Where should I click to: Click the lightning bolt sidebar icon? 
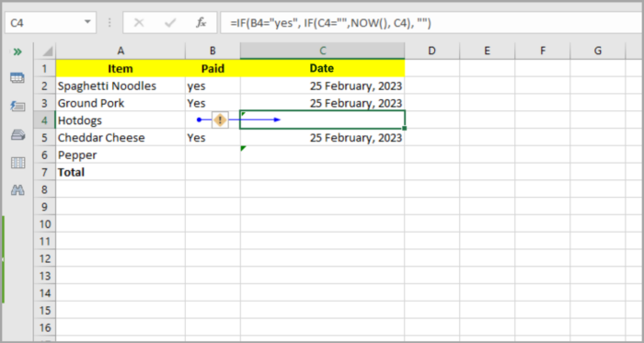point(17,107)
